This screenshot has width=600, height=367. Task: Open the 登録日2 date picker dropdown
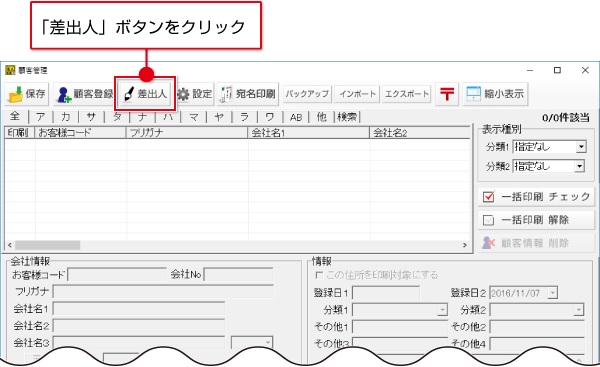[553, 293]
